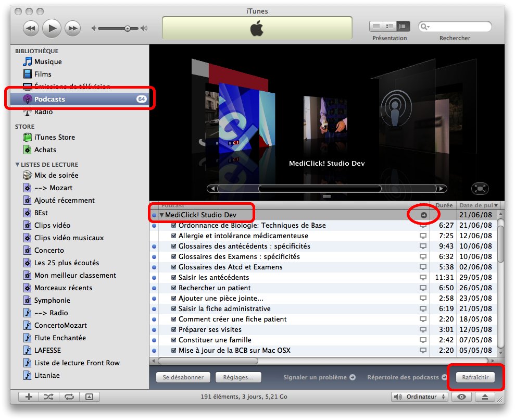The width and height of the screenshot is (515, 420).
Task: Click video icon on Saisir la fiche administrative row
Action: tap(423, 309)
